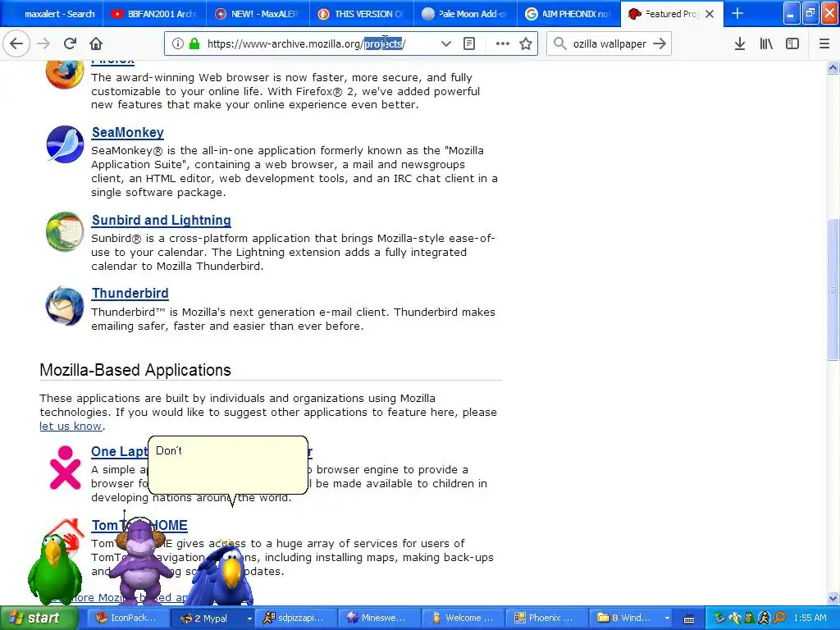Viewport: 840px width, 630px height.
Task: Open the Windows Start menu
Action: pos(38,618)
